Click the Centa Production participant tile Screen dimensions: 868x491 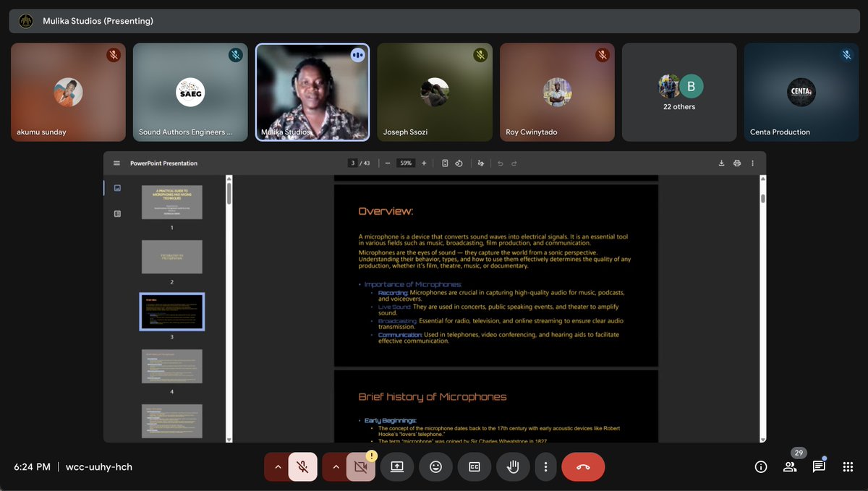(x=801, y=92)
